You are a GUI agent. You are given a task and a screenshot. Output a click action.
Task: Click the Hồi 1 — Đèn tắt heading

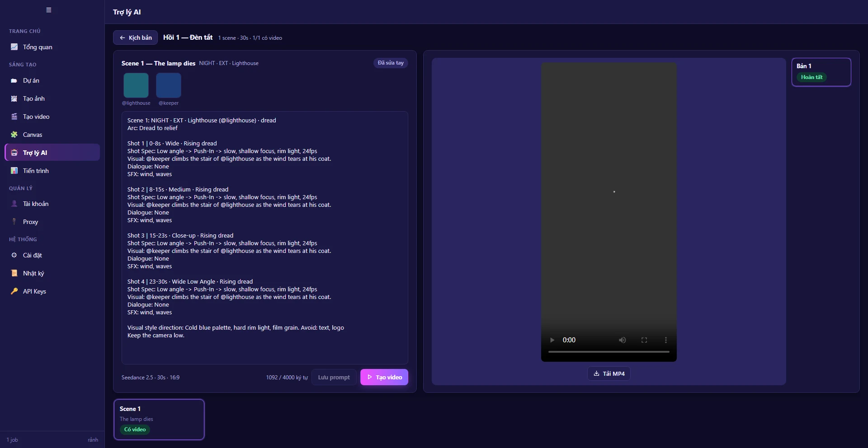188,37
